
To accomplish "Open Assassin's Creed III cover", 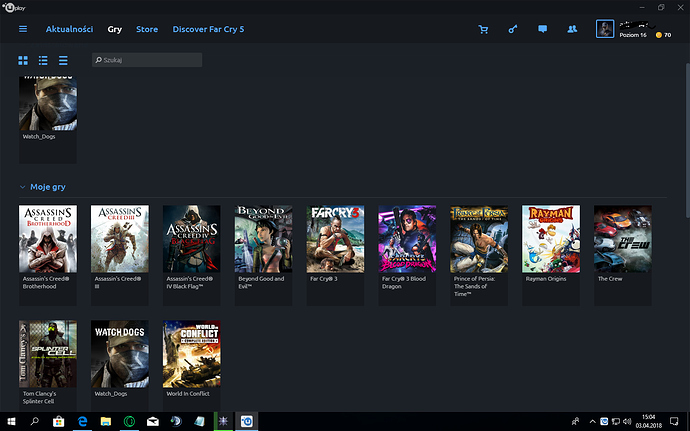I will coord(120,239).
